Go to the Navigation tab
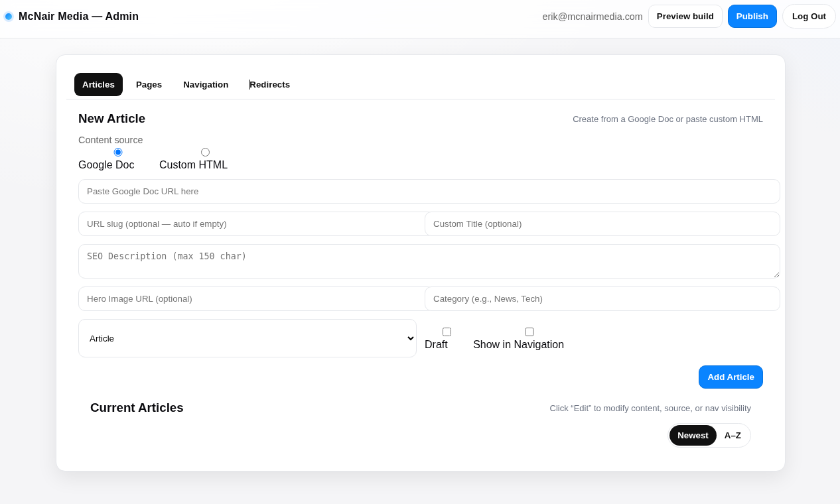Screen dimensions: 840x504 click(x=206, y=85)
